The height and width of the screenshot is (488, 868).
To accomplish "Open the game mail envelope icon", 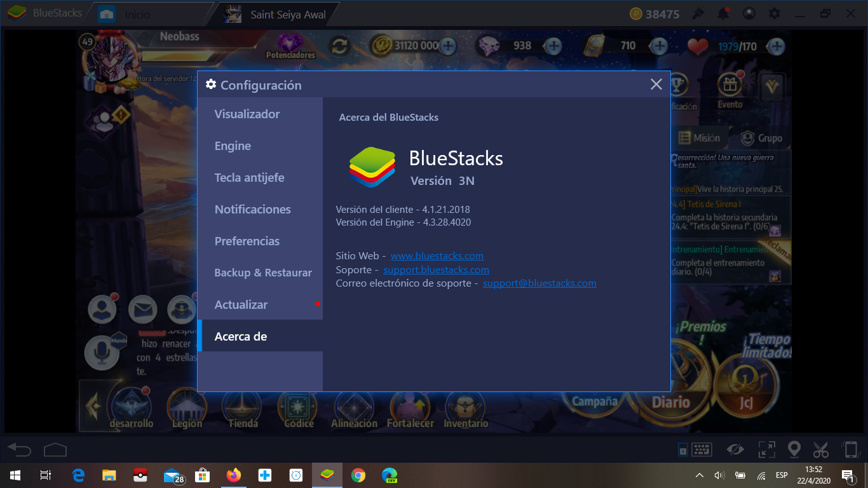I will coord(142,309).
